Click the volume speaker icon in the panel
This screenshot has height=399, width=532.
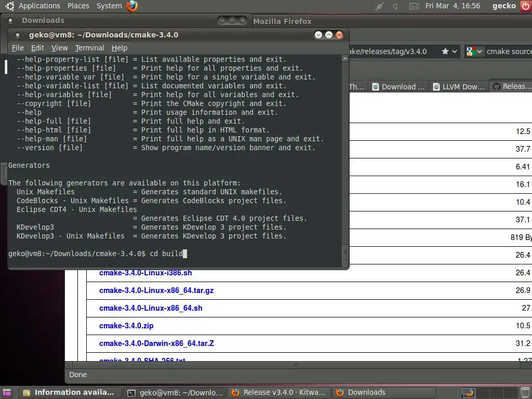(x=395, y=6)
